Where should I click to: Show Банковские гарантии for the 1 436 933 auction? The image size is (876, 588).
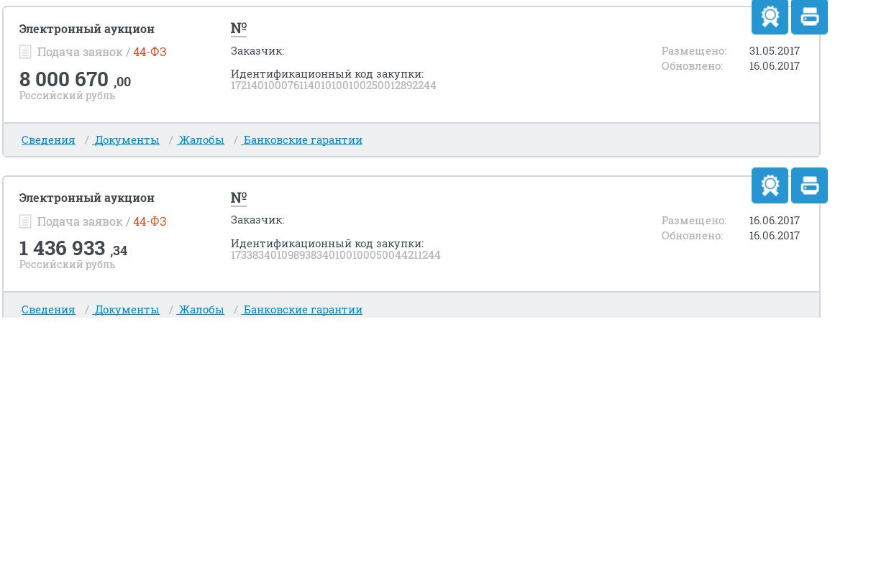tap(303, 309)
